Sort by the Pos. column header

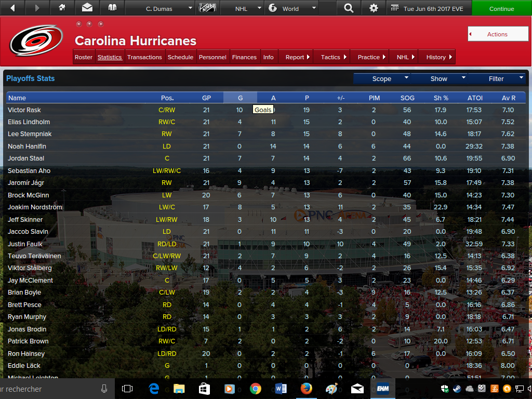(167, 98)
